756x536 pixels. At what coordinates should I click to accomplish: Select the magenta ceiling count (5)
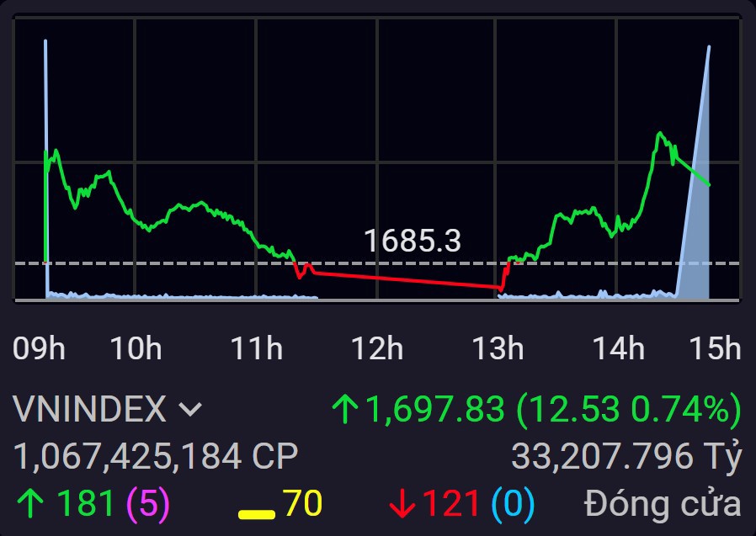pyautogui.click(x=148, y=504)
